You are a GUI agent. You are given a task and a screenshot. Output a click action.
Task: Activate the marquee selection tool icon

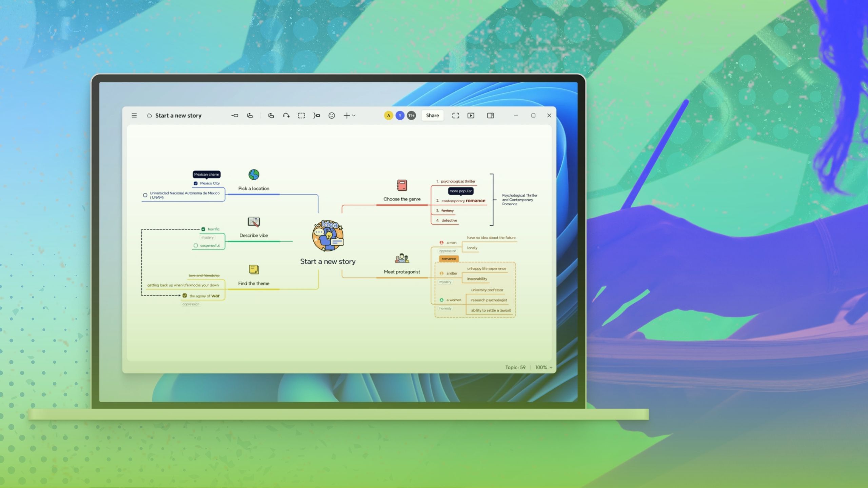(302, 116)
